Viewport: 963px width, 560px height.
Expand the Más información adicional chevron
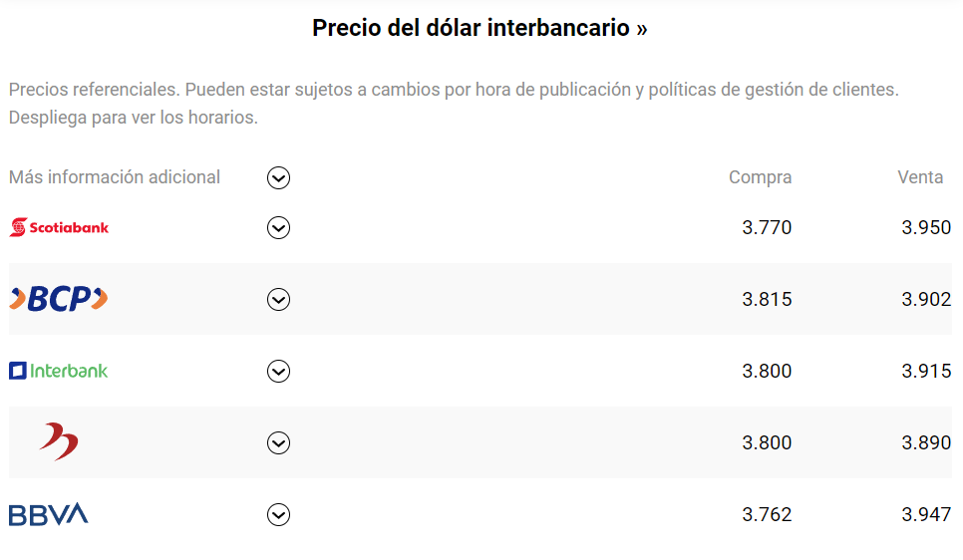click(x=278, y=177)
